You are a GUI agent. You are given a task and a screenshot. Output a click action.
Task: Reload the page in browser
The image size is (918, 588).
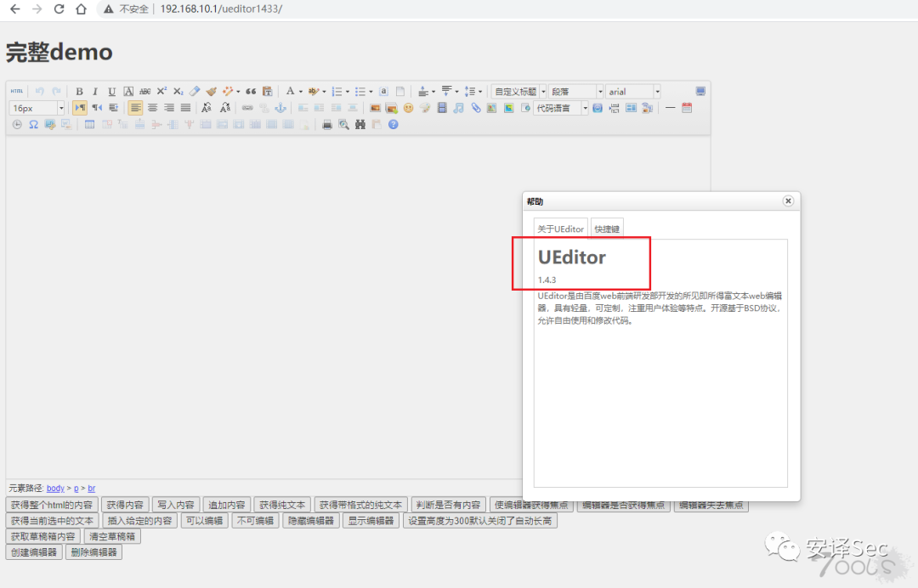[59, 8]
